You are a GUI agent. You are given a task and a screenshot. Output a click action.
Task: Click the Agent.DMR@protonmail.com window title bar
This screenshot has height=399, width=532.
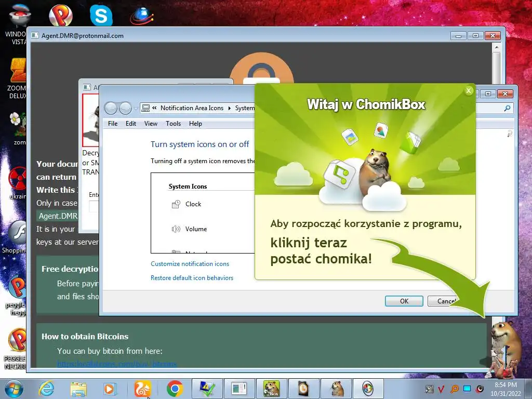[x=237, y=36]
